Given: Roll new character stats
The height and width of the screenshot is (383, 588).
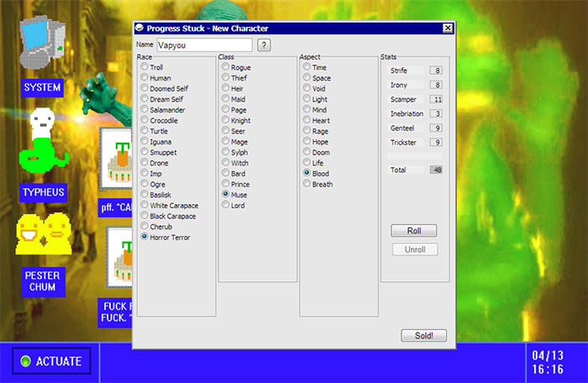Looking at the screenshot, I should pos(413,230).
